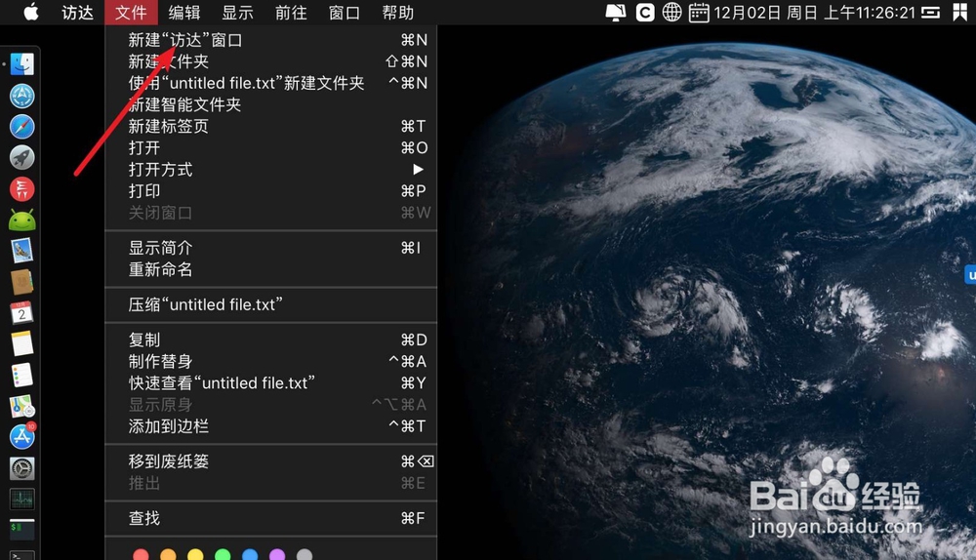Open the 前往 menu
The image size is (976, 560).
coord(291,13)
